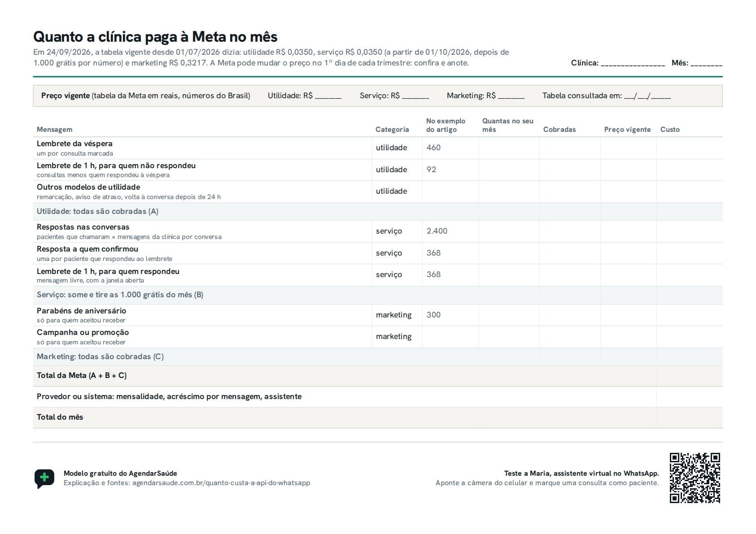Click the 'Modelo gratuito do AgendarSaúde' footer text

pos(120,473)
